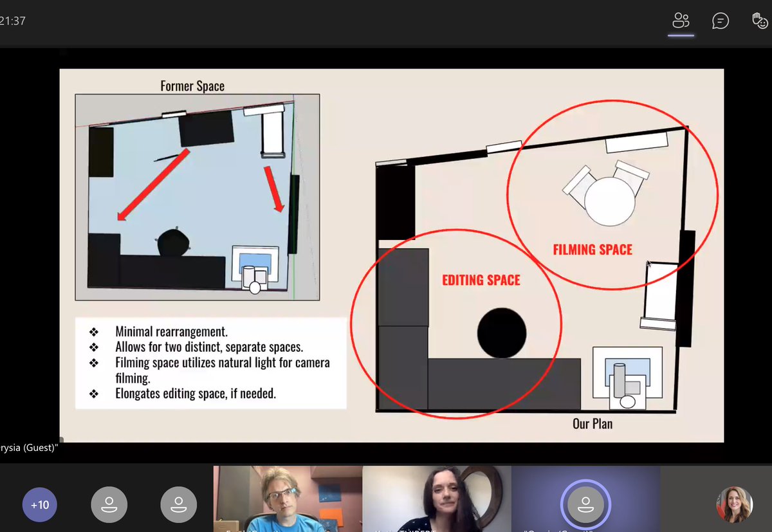Click the raise hand reactions icon
The image size is (772, 532).
[761, 21]
